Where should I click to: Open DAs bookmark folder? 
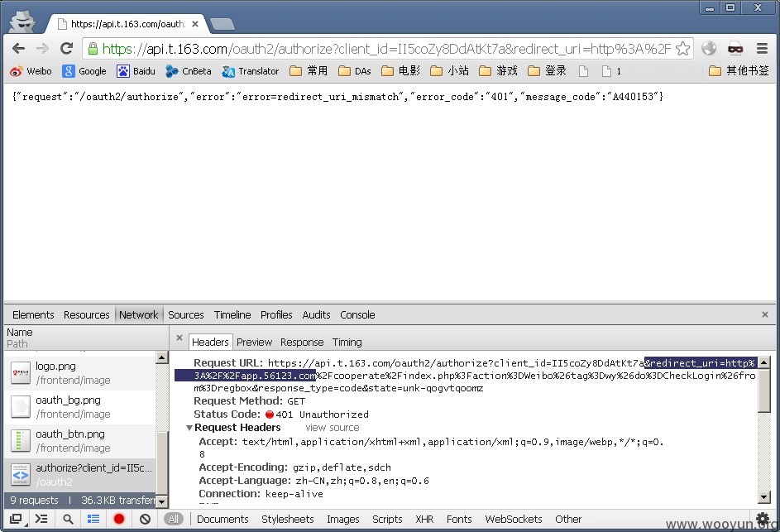(355, 71)
